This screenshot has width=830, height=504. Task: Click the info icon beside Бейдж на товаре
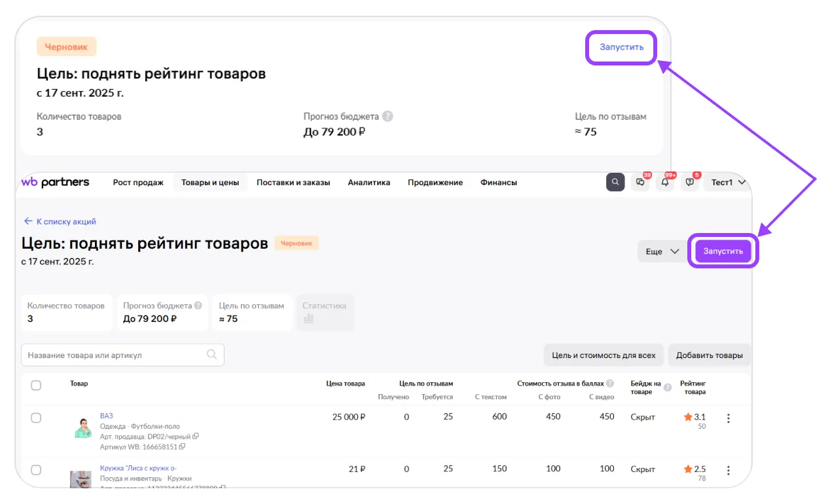tap(668, 387)
